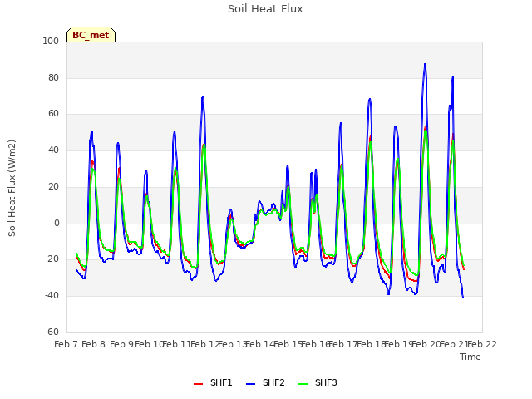Click the -60 y-axis tick label

point(52,332)
